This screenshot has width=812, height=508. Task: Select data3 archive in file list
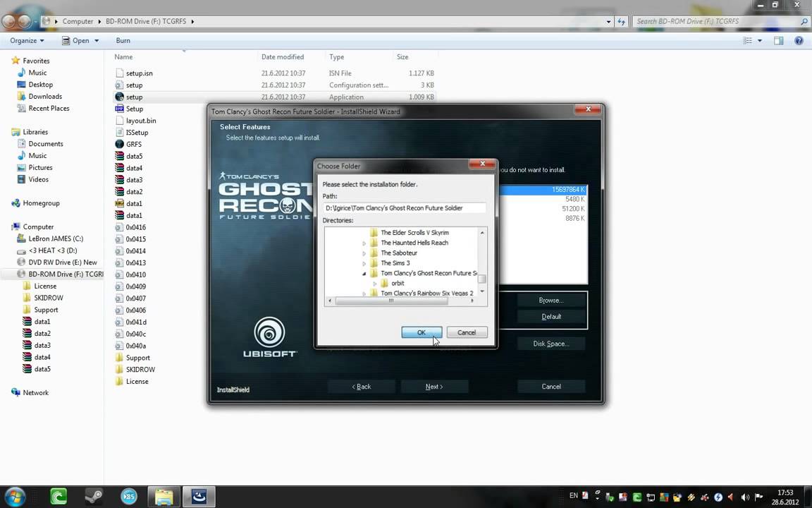coord(134,180)
